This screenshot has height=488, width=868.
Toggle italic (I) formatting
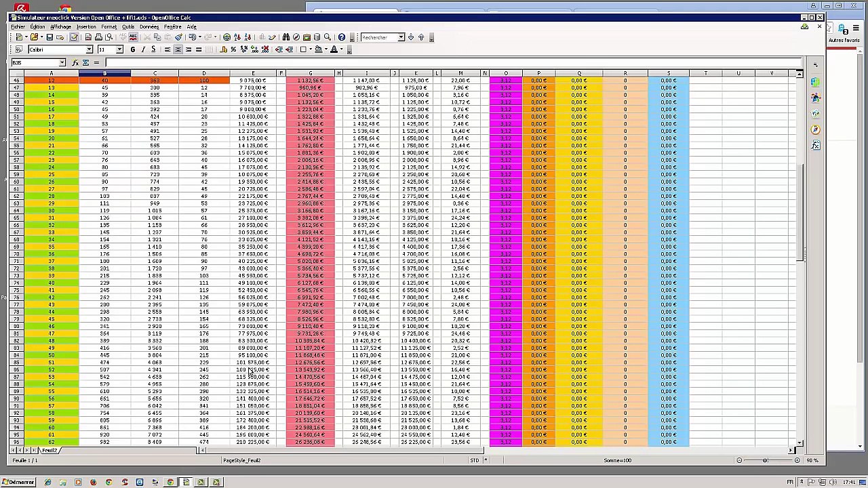(143, 49)
